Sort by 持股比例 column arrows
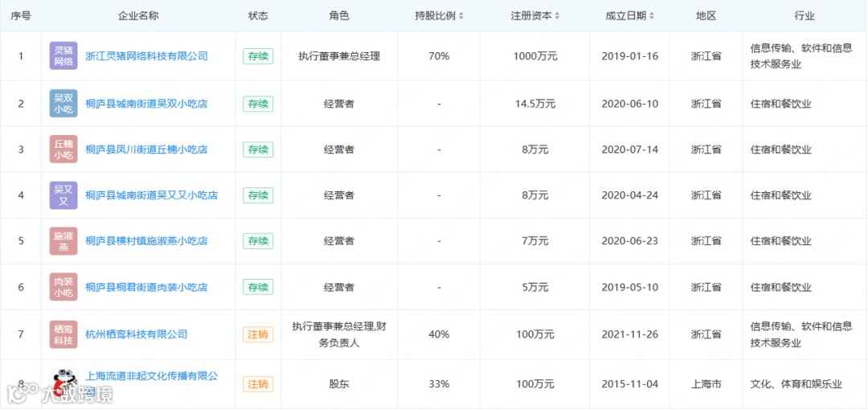 461,16
